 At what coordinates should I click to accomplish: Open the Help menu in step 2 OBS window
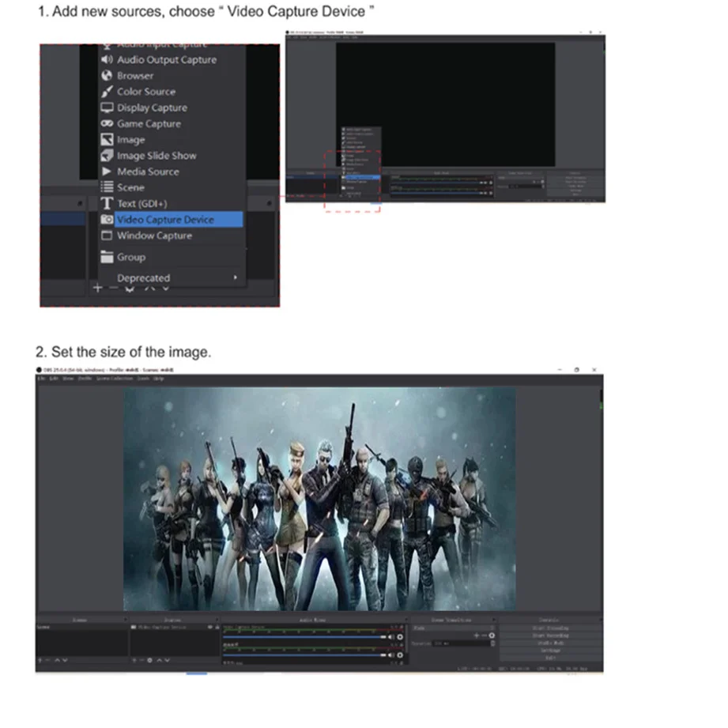pyautogui.click(x=158, y=379)
